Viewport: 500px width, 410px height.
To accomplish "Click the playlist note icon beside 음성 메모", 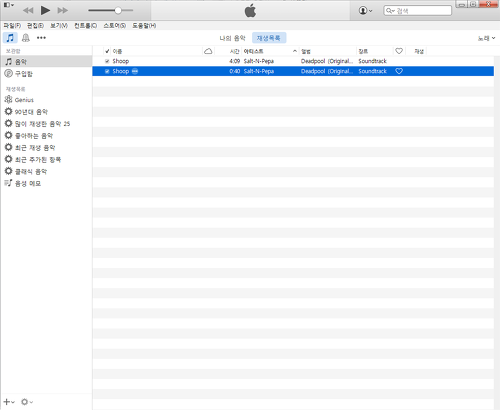I will tap(8, 183).
